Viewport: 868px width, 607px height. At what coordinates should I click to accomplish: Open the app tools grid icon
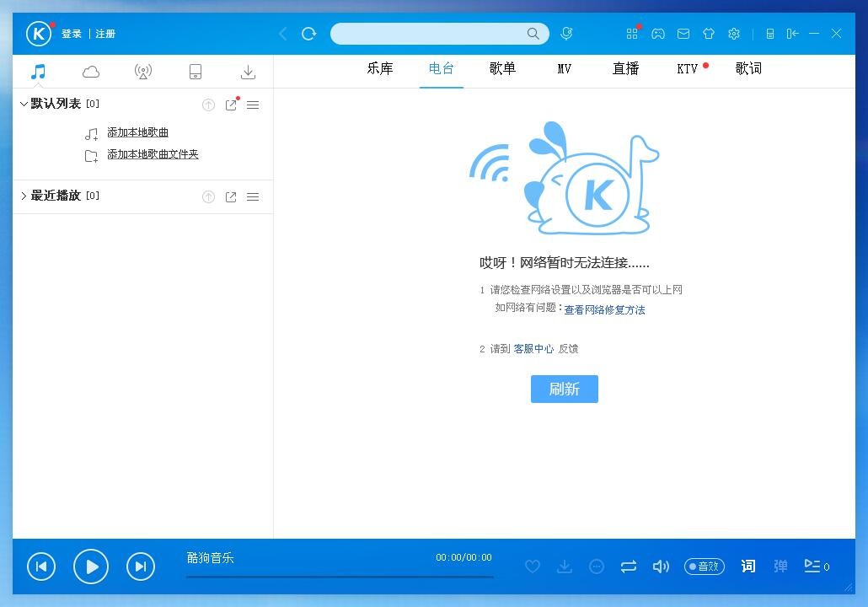click(x=632, y=34)
